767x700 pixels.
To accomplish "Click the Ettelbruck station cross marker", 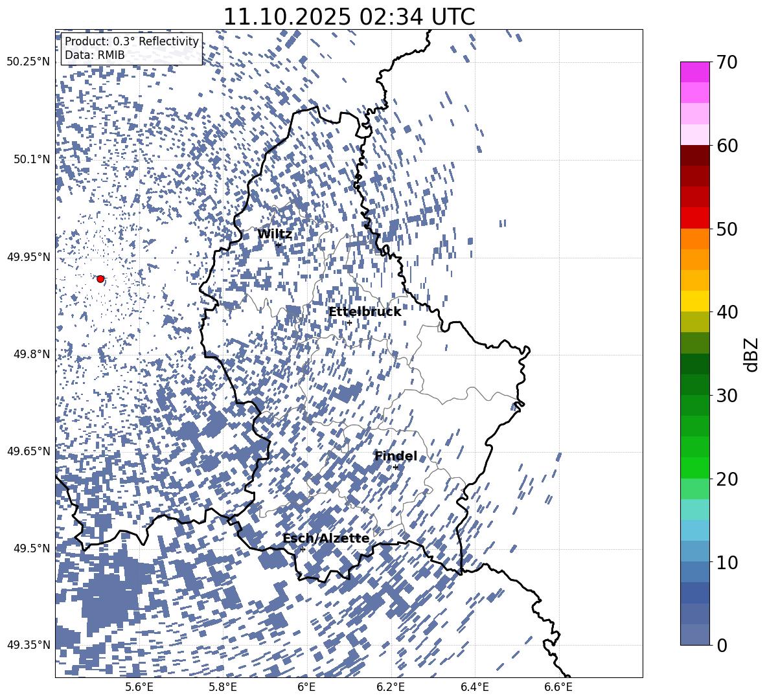I will click(349, 322).
